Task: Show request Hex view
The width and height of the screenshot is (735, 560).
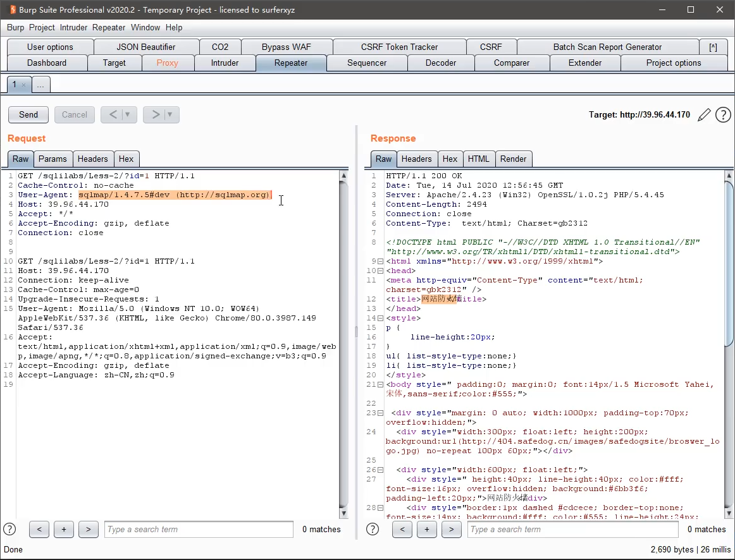Action: click(126, 159)
